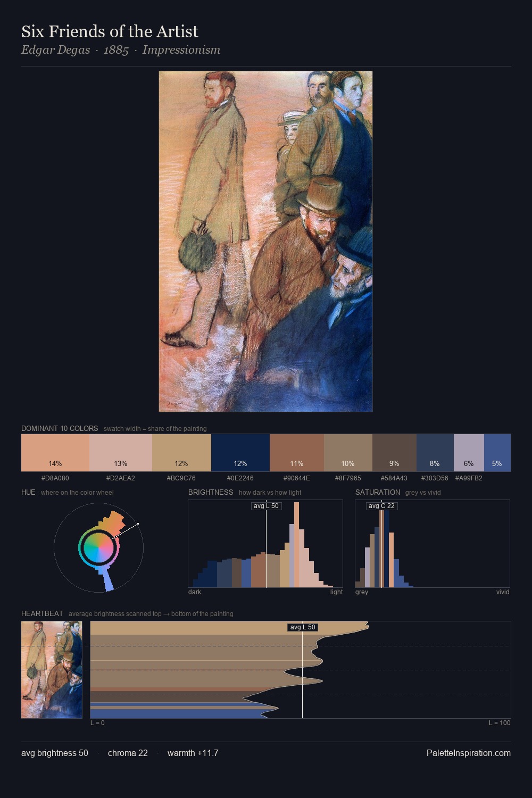The image size is (532, 798).
Task: Select hex value #303D56
Action: click(435, 478)
